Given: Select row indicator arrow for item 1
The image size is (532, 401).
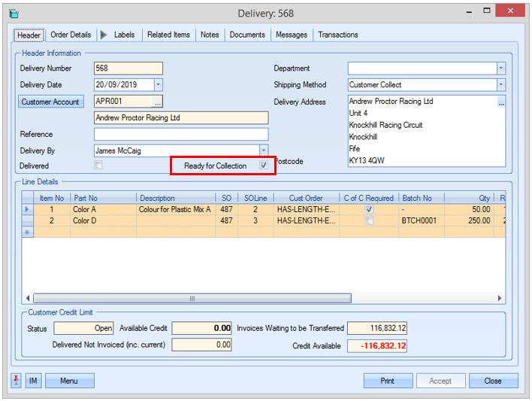Looking at the screenshot, I should click(x=29, y=209).
